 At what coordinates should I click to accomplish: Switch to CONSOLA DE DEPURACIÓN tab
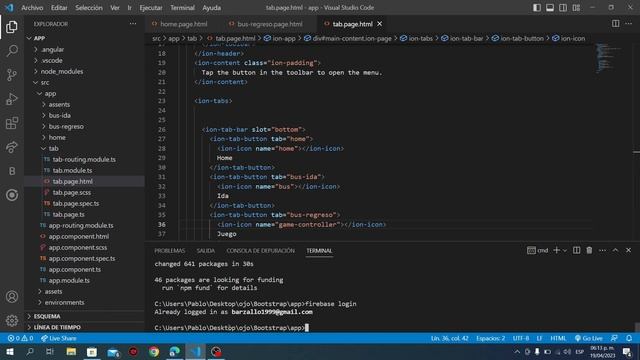click(x=260, y=251)
